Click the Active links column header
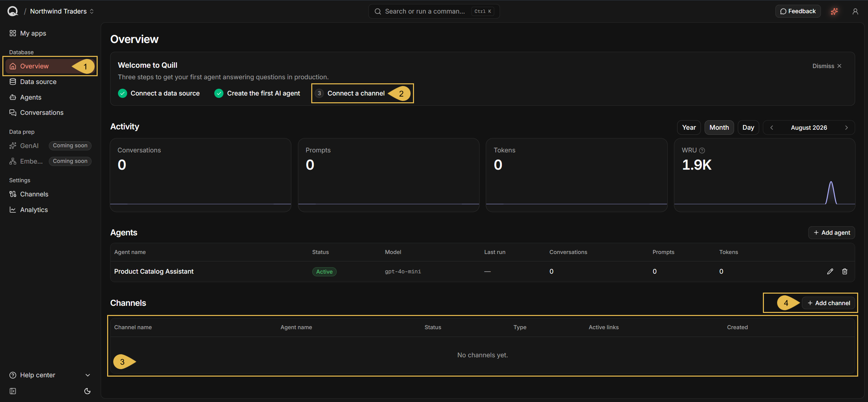Screen dimensions: 868x402 (604, 327)
